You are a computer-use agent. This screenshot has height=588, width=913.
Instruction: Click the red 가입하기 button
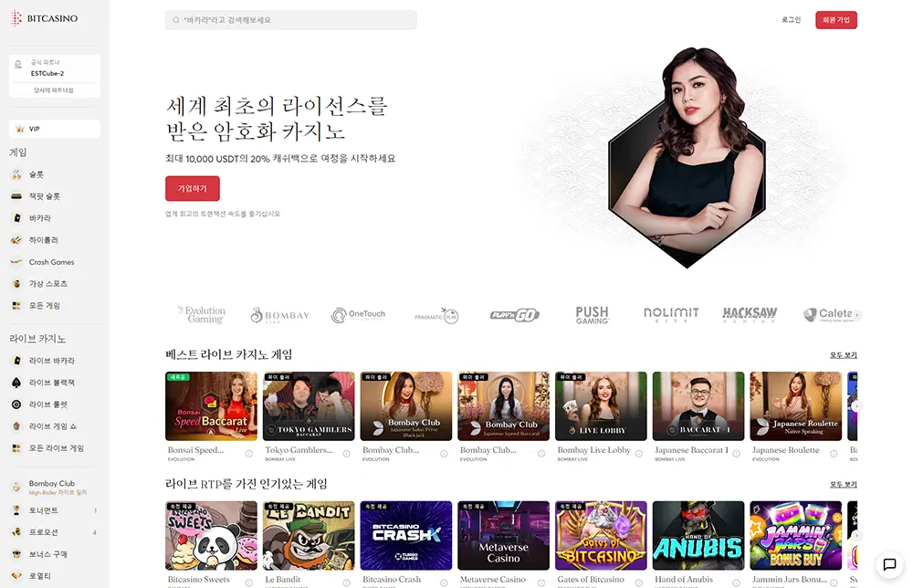coord(192,189)
